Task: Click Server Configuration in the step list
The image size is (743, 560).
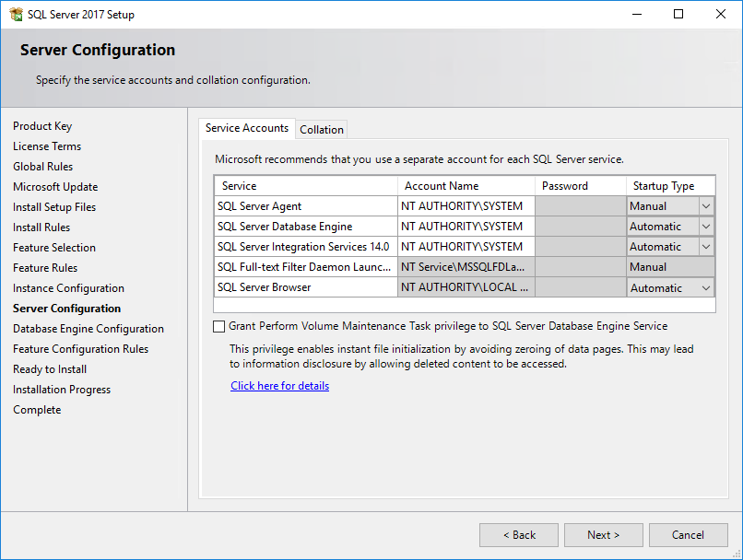Action: pos(66,309)
